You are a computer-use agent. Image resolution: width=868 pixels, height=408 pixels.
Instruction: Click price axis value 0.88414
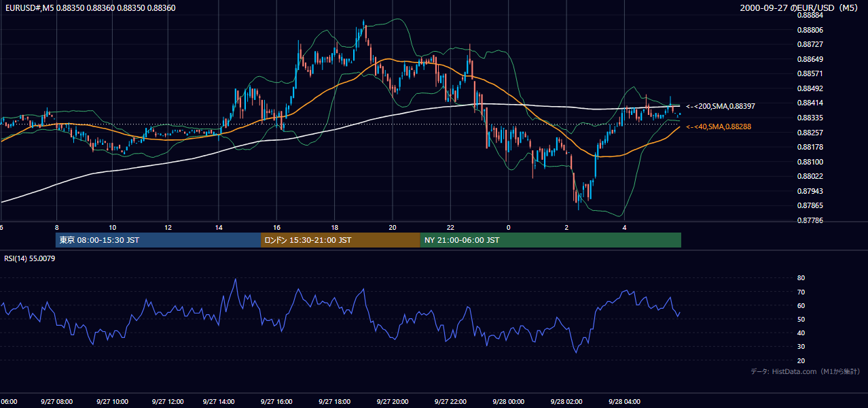[809, 103]
